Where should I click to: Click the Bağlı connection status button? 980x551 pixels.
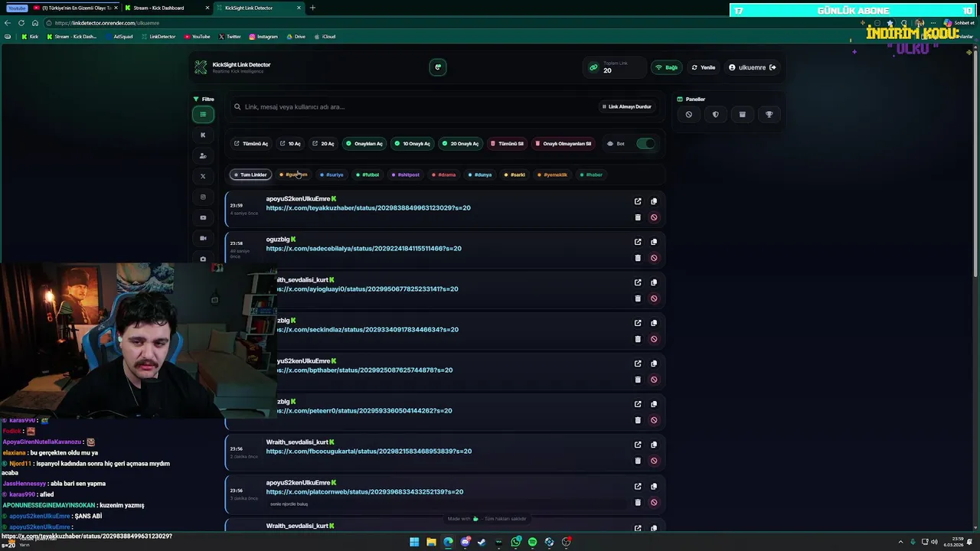[667, 67]
